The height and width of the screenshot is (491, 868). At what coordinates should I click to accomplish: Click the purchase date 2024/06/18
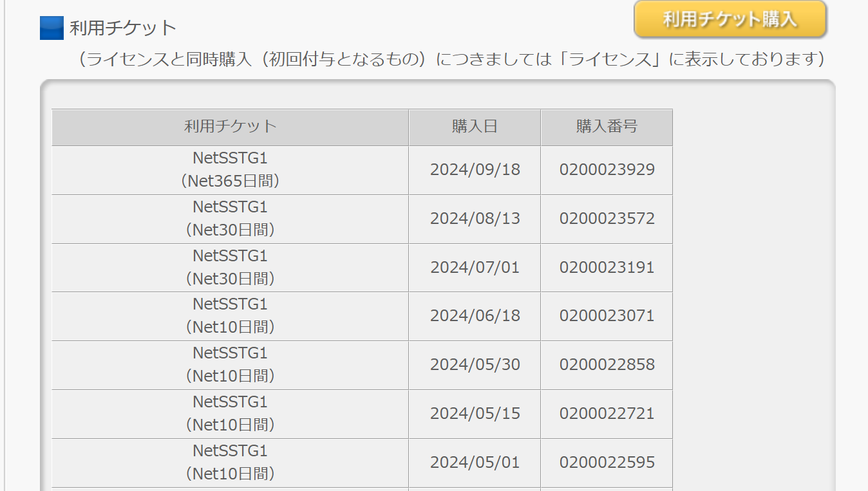[475, 316]
